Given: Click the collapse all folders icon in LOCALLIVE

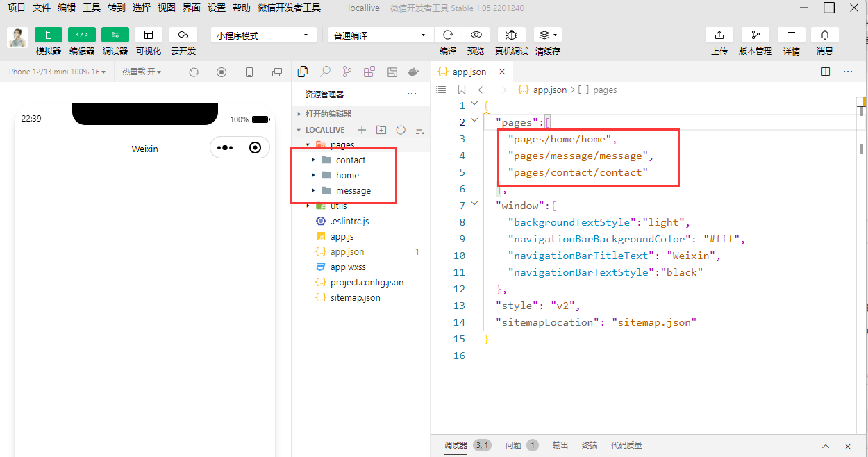Looking at the screenshot, I should 419,130.
